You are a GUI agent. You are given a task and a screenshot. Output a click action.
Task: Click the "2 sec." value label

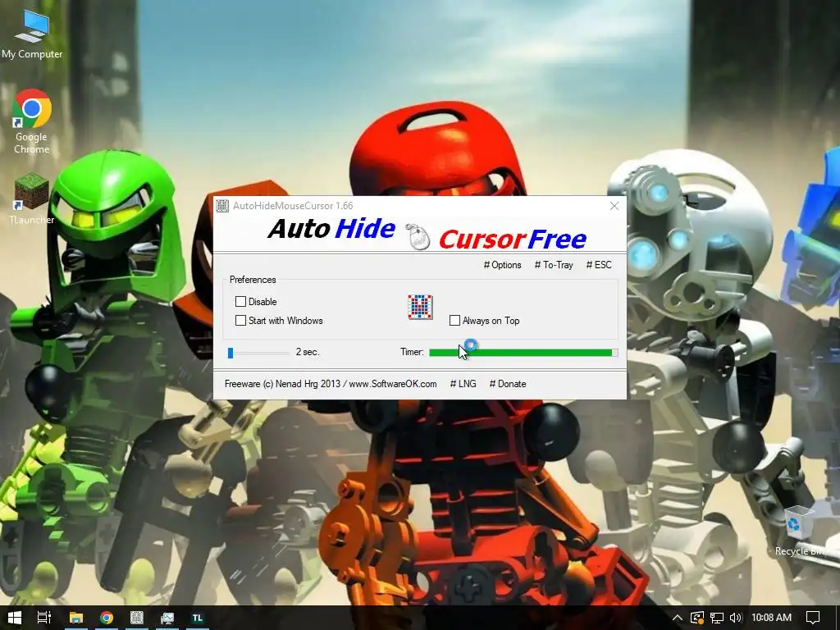click(308, 352)
